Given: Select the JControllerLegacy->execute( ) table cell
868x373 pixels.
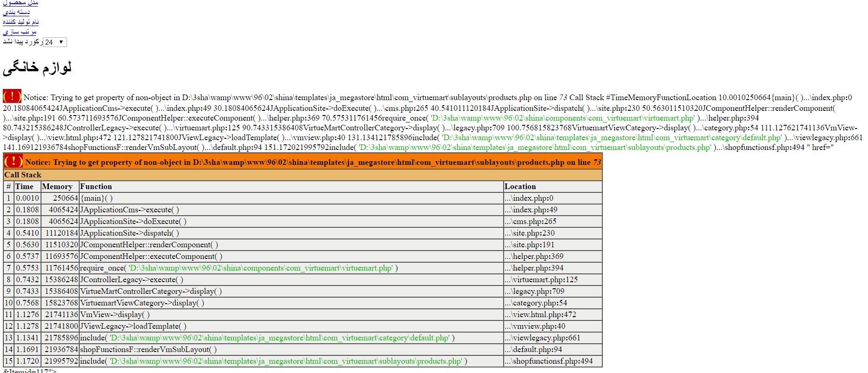Looking at the screenshot, I should pos(291,279).
